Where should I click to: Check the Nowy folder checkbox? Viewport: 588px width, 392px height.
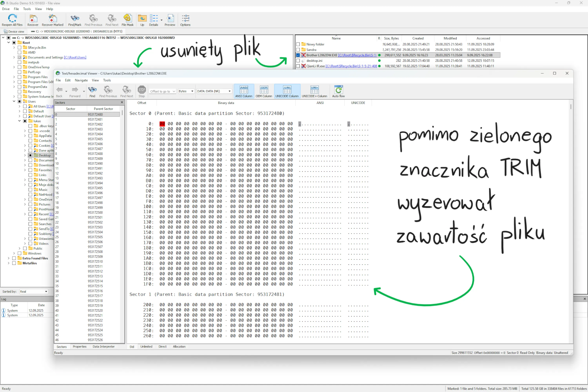click(x=298, y=44)
